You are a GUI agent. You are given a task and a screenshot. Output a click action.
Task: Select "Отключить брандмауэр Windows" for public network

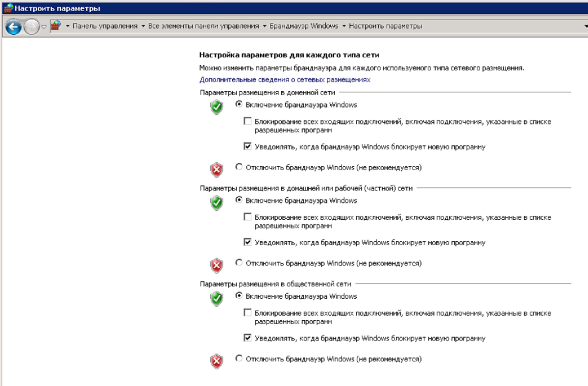(238, 359)
